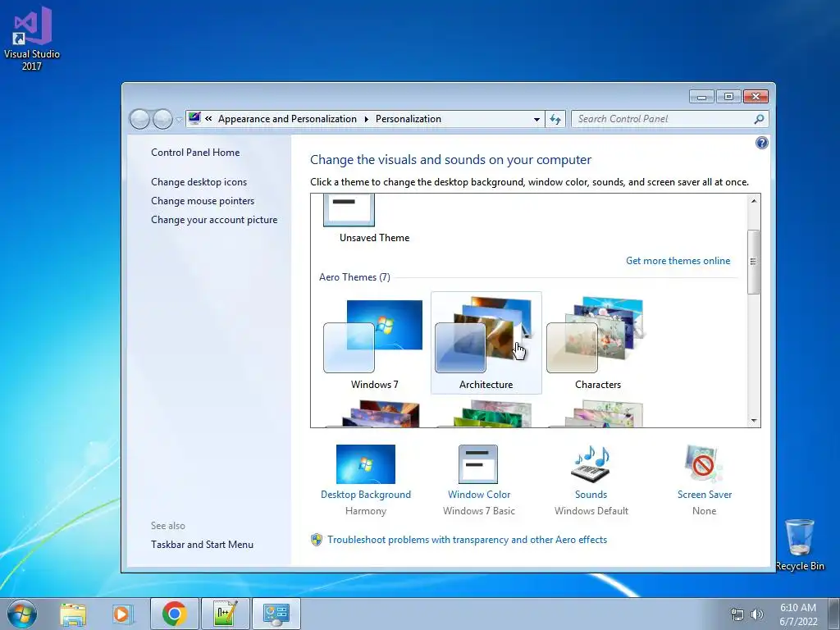Open Change your account picture link
This screenshot has width=840, height=630.
214,220
